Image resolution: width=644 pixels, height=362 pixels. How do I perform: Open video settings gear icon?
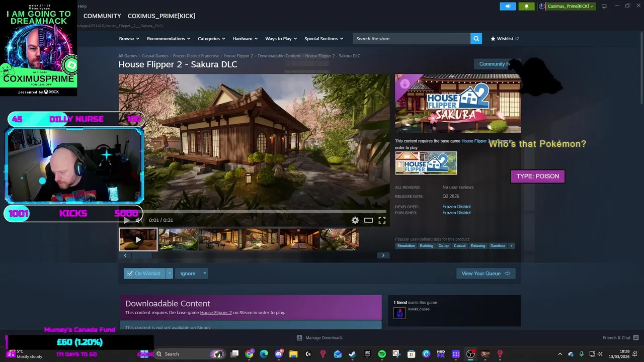[355, 220]
